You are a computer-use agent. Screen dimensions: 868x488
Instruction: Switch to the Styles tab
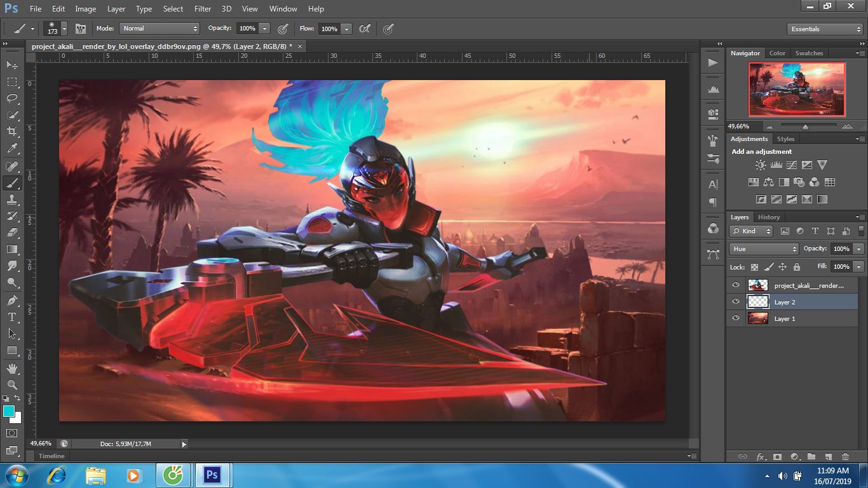coord(786,139)
